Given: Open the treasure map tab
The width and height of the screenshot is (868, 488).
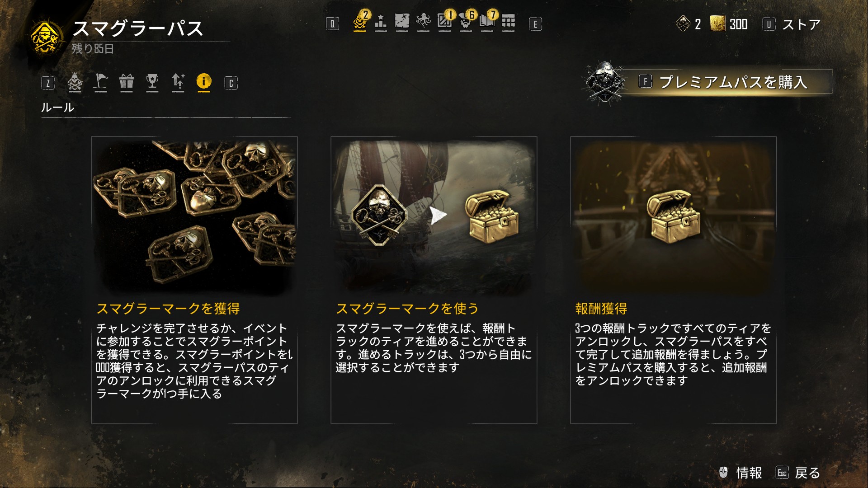Looking at the screenshot, I should coord(402,21).
